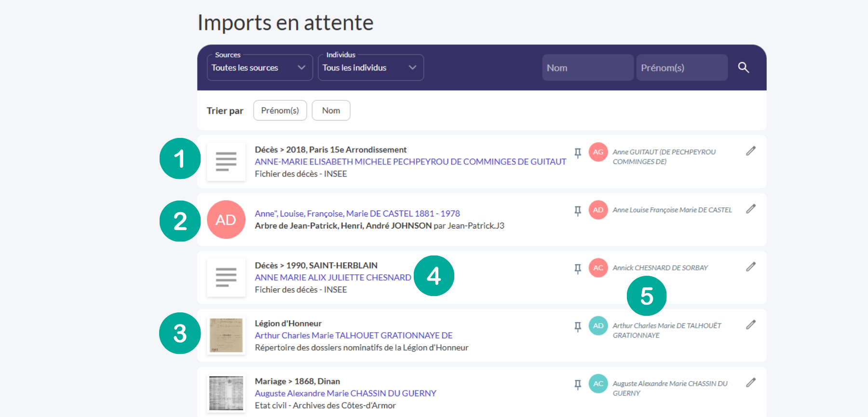Sort the list by Prénom(s)
The height and width of the screenshot is (417, 868).
click(280, 110)
